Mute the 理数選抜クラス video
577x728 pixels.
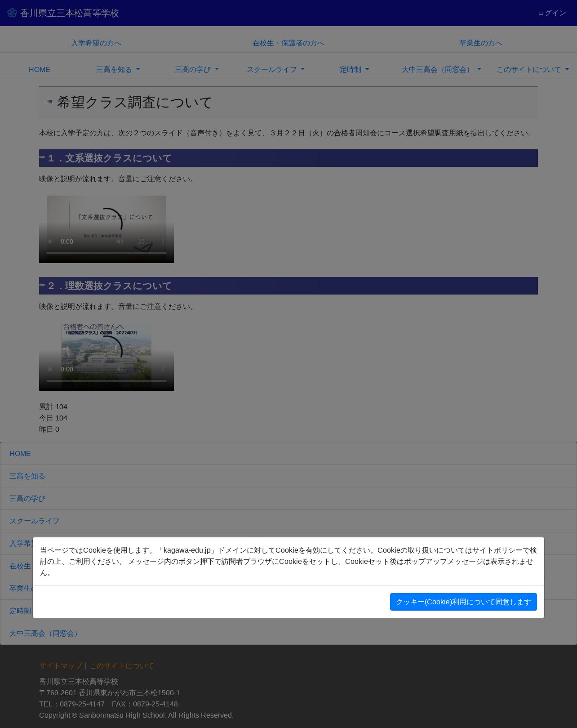coord(120,369)
